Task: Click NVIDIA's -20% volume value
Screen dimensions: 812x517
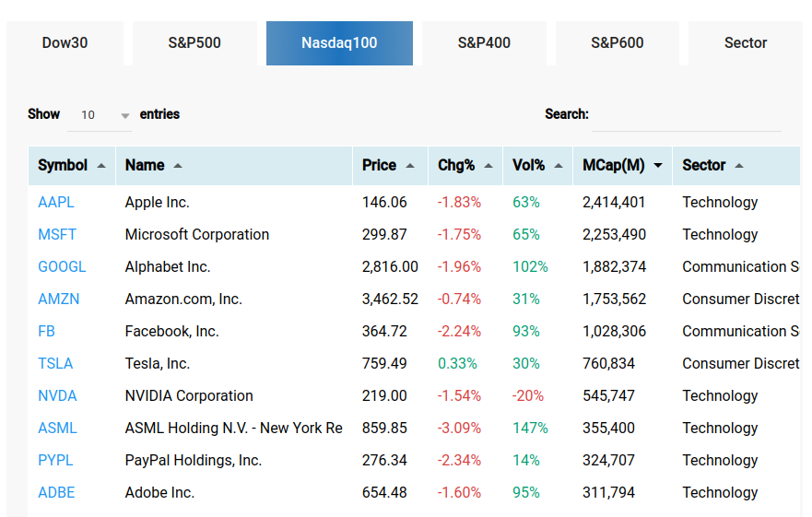Action: click(528, 395)
